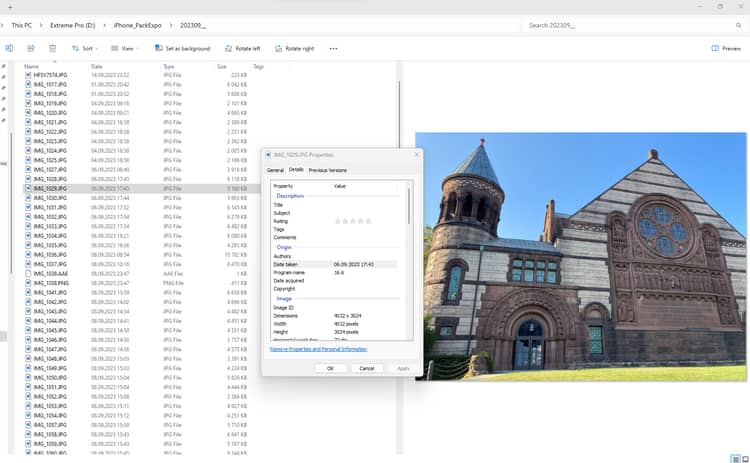Click the file icon of IMG_1038.PNG

click(28, 283)
